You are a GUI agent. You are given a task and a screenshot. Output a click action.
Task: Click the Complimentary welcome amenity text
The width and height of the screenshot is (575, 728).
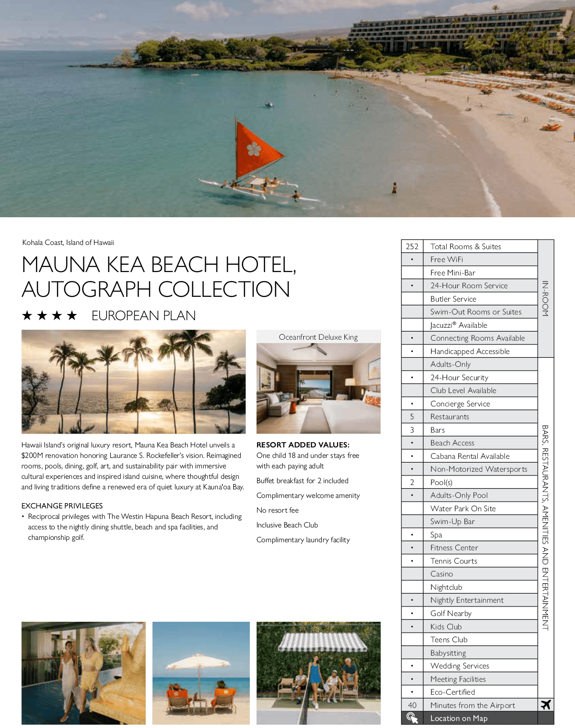coord(308,495)
